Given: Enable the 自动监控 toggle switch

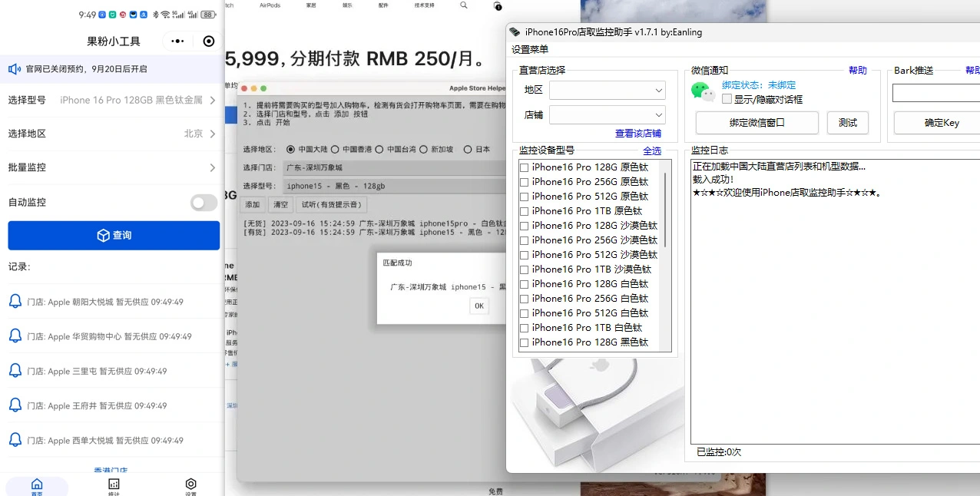Looking at the screenshot, I should (x=203, y=203).
